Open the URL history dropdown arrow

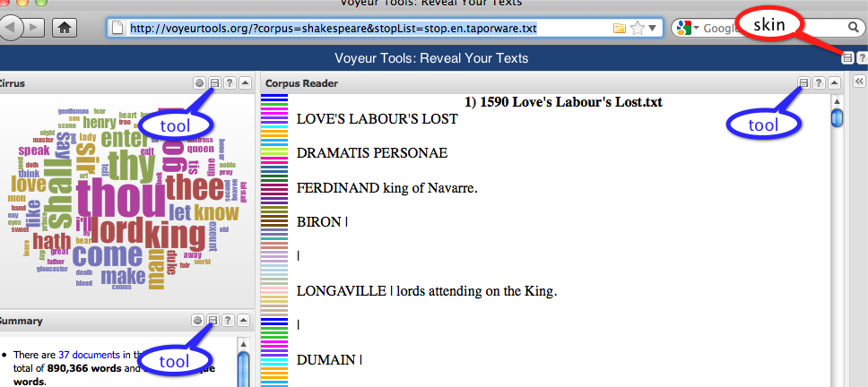point(652,28)
